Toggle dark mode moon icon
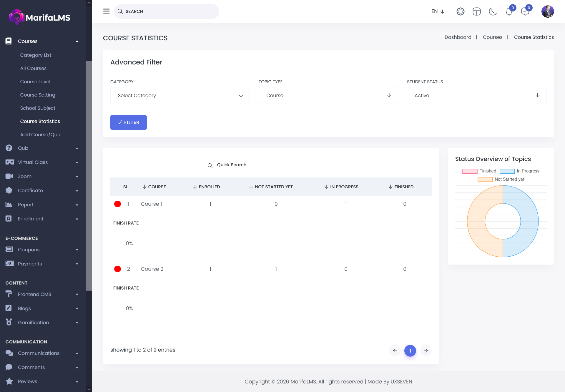This screenshot has width=565, height=392. (493, 11)
